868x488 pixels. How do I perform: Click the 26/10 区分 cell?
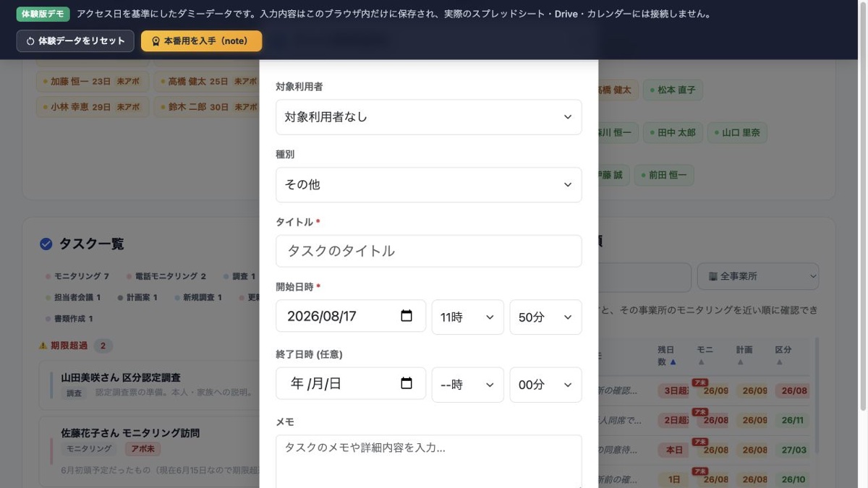793,479
